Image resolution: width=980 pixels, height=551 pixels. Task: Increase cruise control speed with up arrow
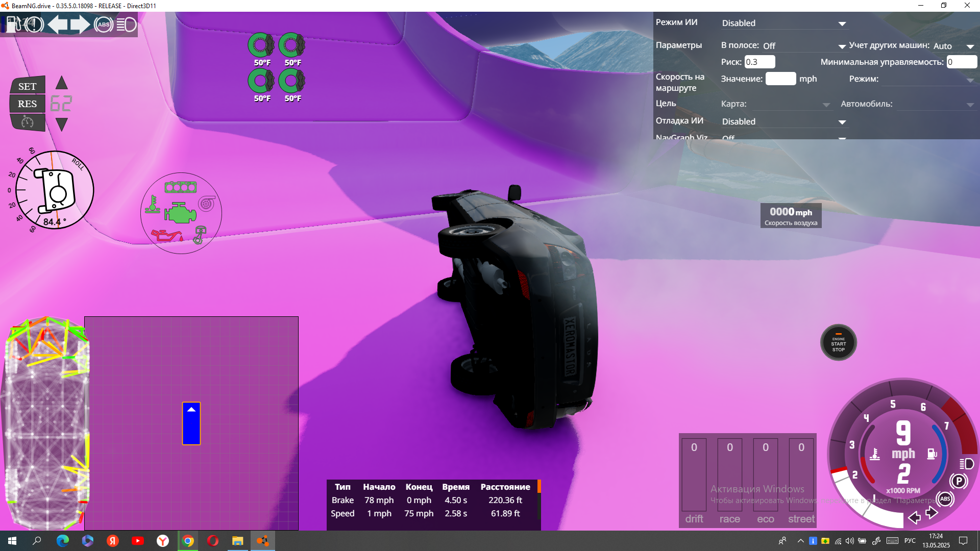(x=62, y=83)
